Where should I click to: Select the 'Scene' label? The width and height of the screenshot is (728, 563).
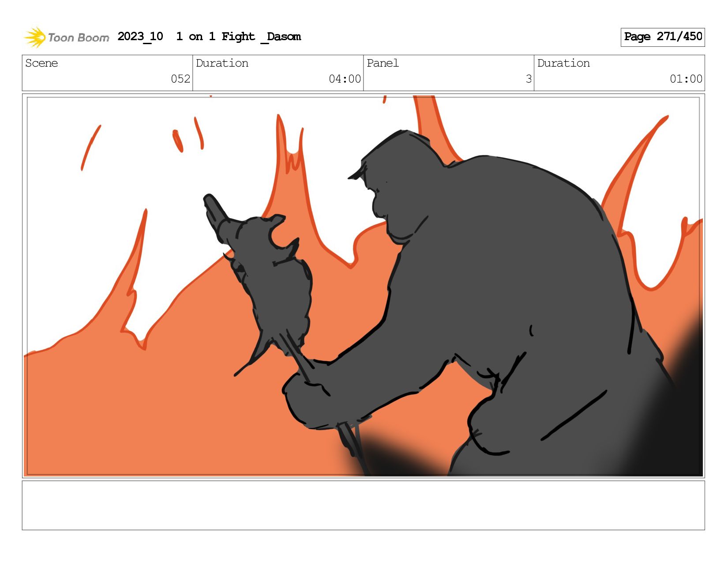pyautogui.click(x=41, y=63)
